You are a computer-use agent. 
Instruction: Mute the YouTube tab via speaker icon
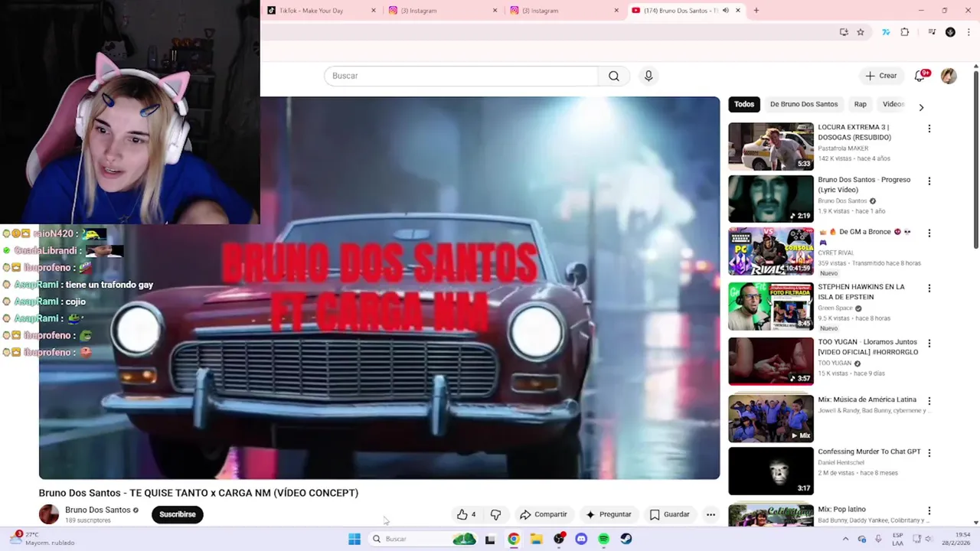pyautogui.click(x=726, y=11)
